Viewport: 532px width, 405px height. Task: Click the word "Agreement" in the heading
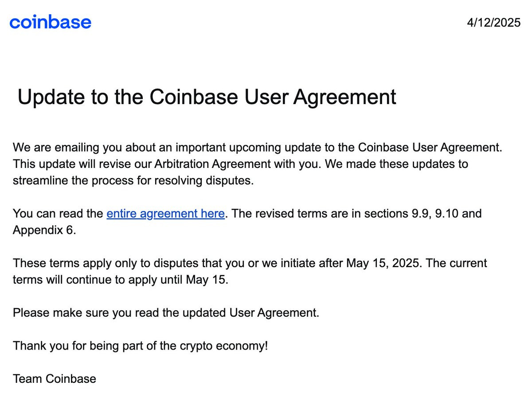pos(344,97)
